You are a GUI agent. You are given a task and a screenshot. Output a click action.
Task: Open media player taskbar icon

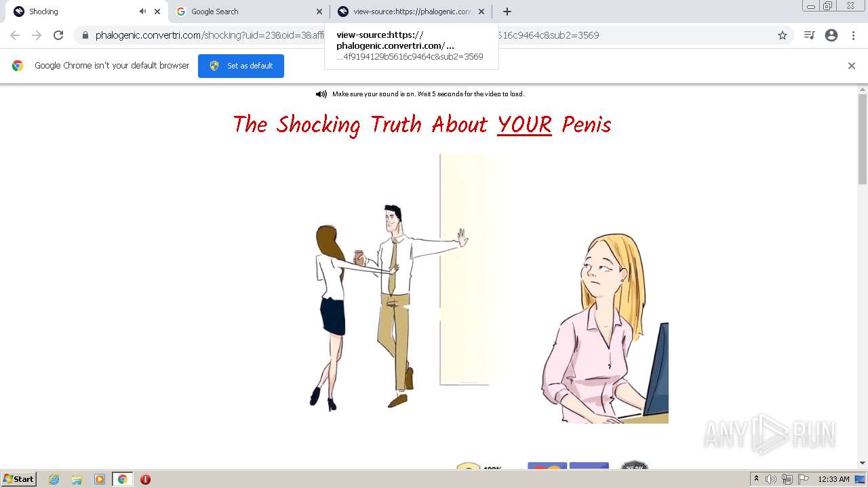tap(100, 479)
